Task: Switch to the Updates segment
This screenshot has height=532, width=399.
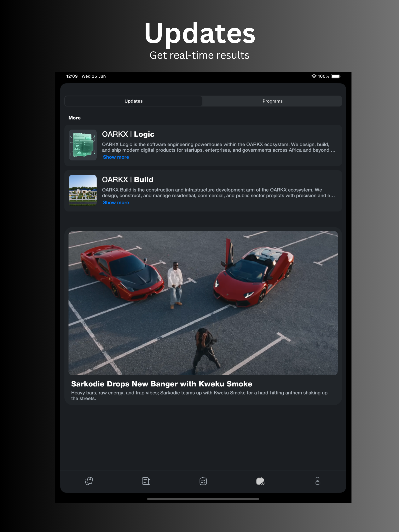Action: click(133, 101)
